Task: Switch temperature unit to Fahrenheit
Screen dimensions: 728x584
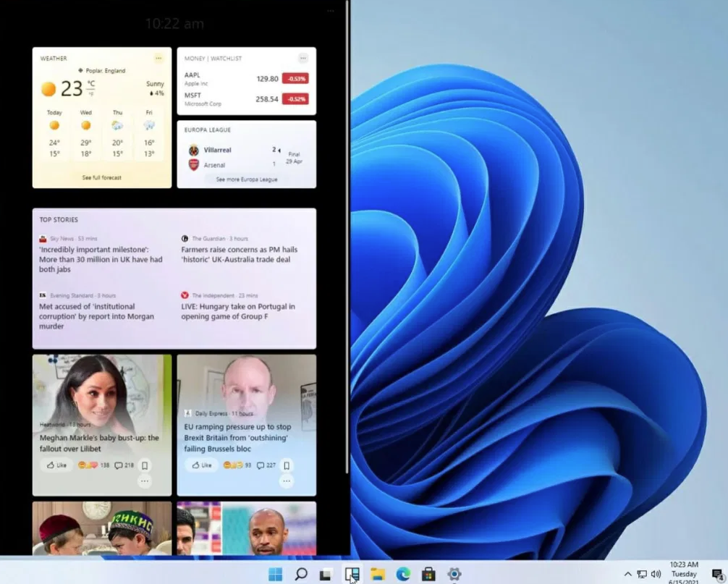Action: pos(91,94)
